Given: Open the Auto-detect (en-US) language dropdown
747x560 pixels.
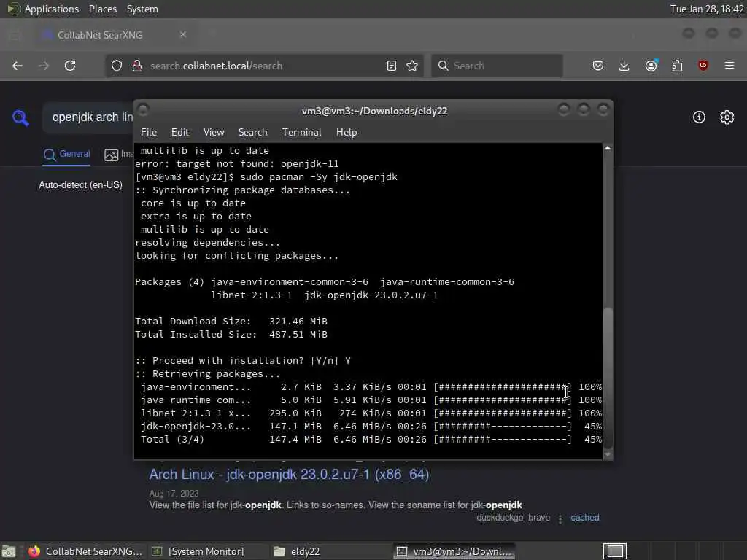Looking at the screenshot, I should click(x=80, y=184).
